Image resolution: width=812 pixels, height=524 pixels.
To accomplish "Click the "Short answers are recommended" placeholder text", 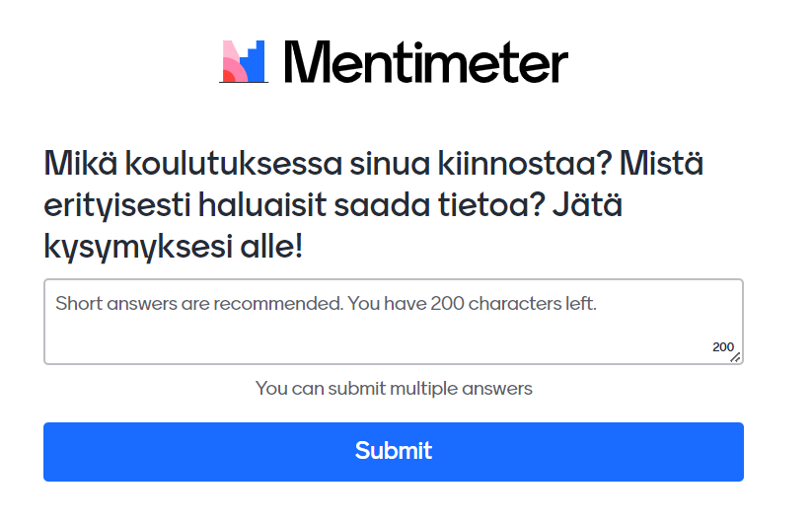I will [x=197, y=304].
